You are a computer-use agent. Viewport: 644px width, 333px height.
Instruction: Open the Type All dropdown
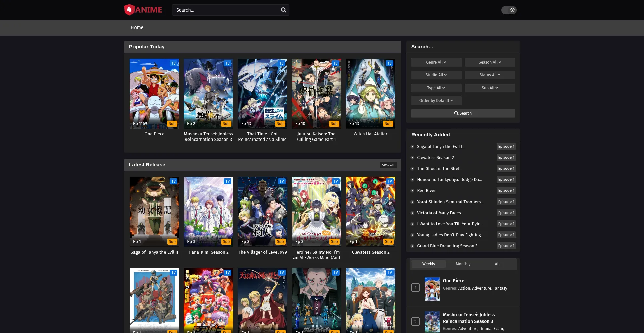pos(436,88)
